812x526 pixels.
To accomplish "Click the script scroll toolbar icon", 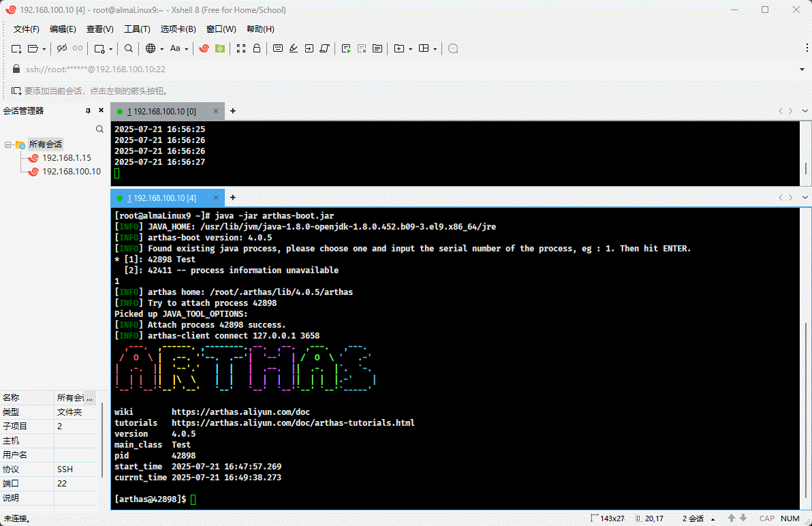I will (x=325, y=48).
